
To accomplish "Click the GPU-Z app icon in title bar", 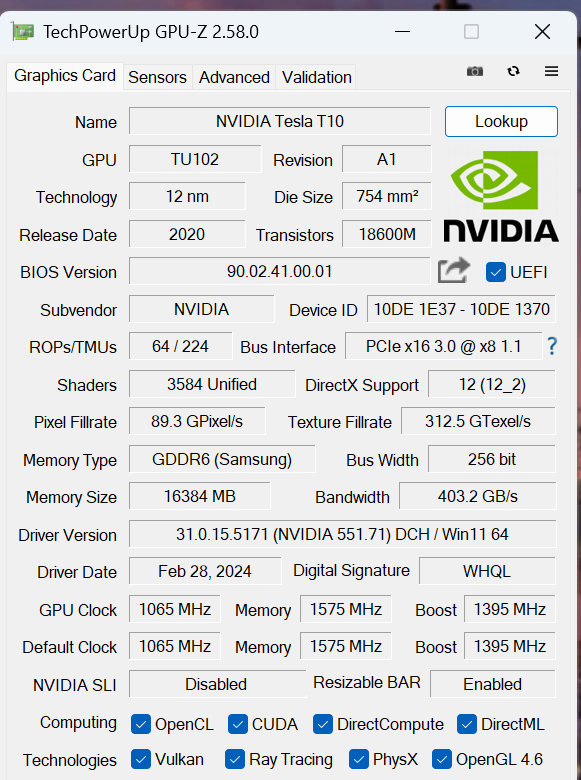I will [23, 32].
